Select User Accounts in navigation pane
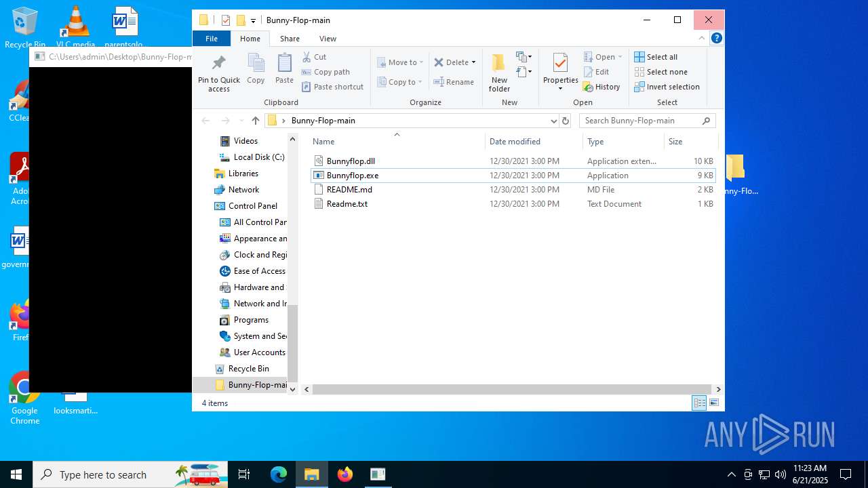Viewport: 868px width, 488px height. pyautogui.click(x=252, y=352)
